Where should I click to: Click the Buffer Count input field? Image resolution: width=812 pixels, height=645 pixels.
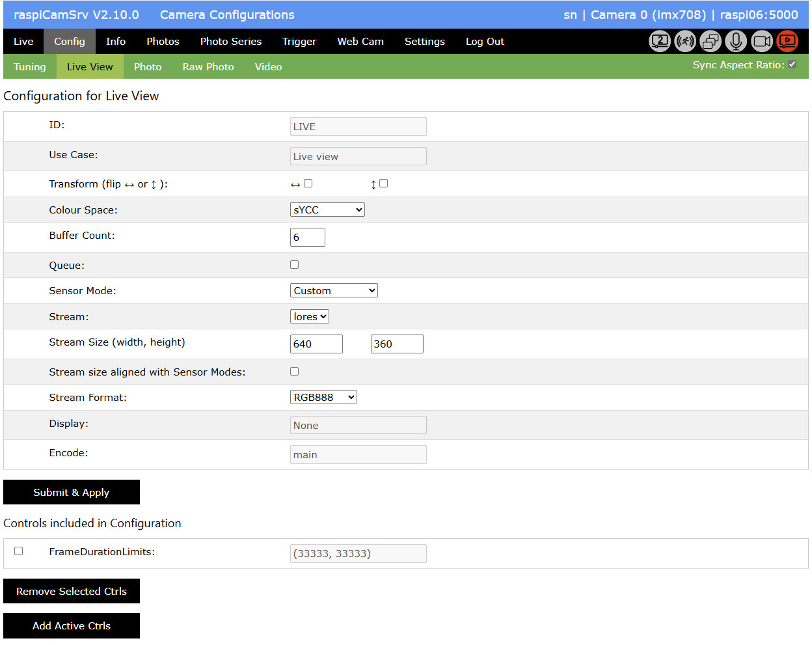coord(307,238)
